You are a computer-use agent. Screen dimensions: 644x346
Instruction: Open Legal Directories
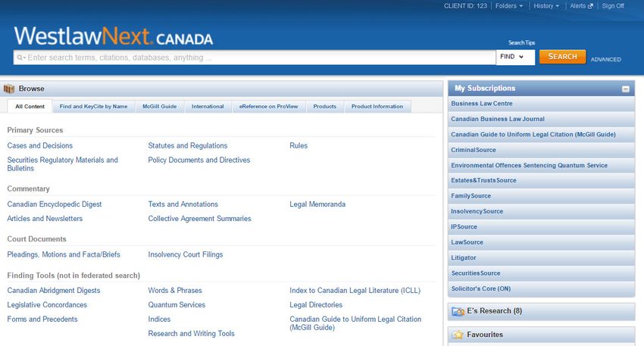(x=316, y=305)
